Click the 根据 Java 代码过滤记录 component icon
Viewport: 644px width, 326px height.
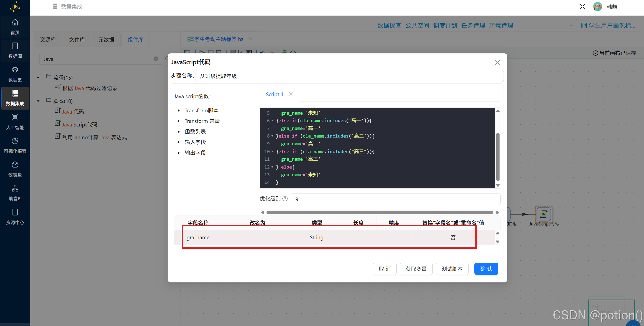point(57,87)
